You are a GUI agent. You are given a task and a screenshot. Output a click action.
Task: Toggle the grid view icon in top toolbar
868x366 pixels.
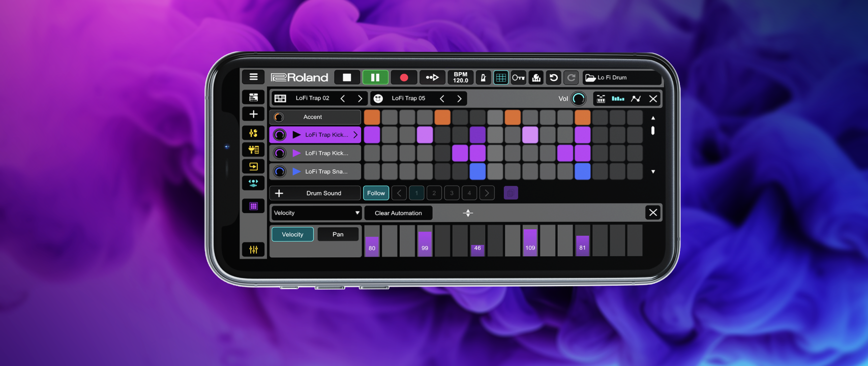pos(501,77)
